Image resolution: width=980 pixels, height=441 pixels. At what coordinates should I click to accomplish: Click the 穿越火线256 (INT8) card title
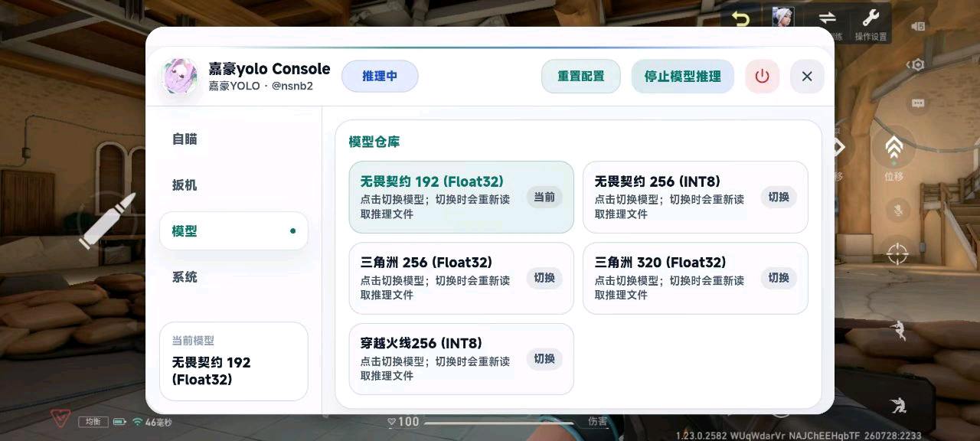421,343
